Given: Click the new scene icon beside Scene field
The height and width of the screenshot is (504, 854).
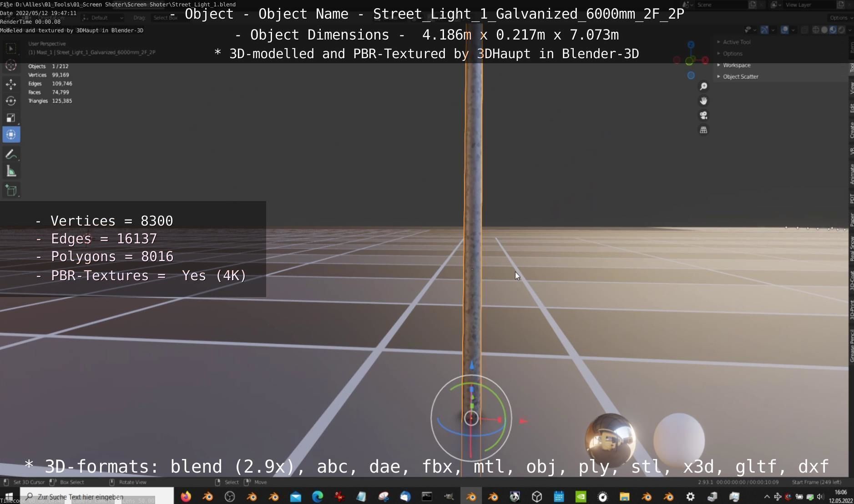Looking at the screenshot, I should click(x=753, y=5).
